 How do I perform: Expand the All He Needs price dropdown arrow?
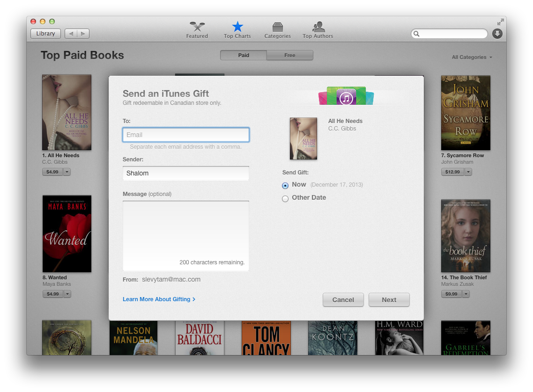(x=67, y=172)
